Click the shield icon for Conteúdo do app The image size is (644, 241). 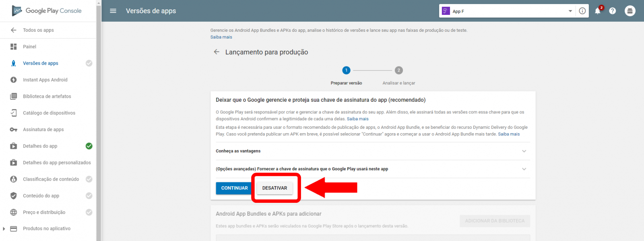(14, 196)
